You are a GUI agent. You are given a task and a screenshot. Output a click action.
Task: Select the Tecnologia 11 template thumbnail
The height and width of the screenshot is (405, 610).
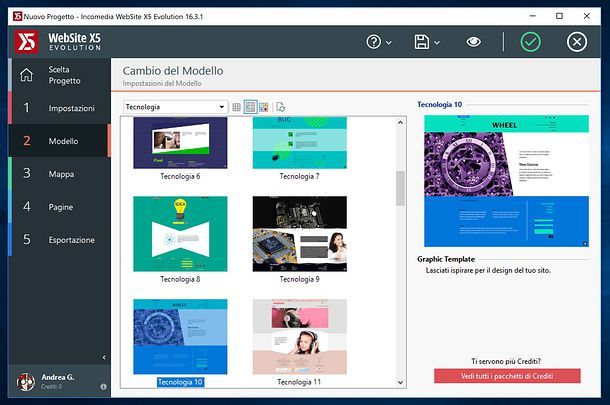point(300,337)
